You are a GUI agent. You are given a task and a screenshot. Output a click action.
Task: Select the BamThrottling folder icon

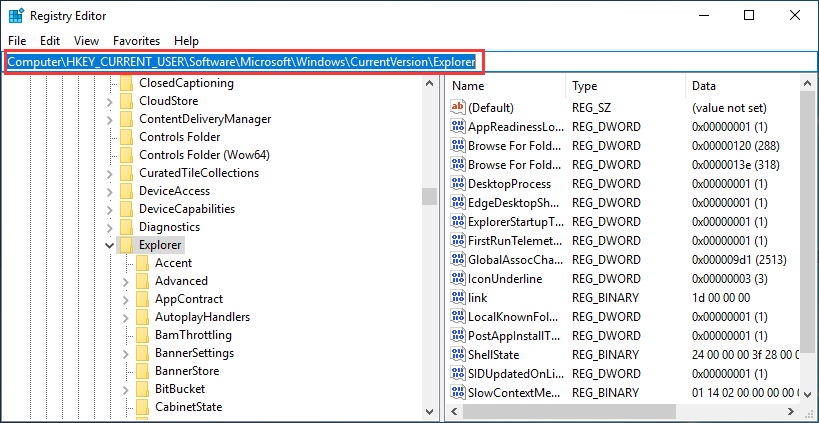pyautogui.click(x=143, y=335)
